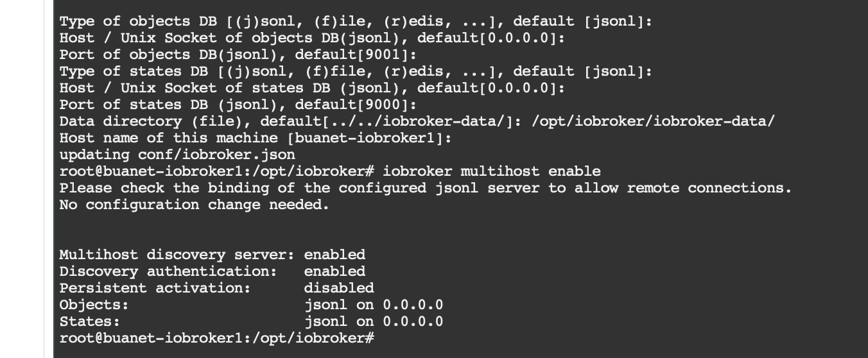Click the 'Host / Unix Socket of objects DB' line
Viewport: 868px width, 358px height.
(x=312, y=38)
